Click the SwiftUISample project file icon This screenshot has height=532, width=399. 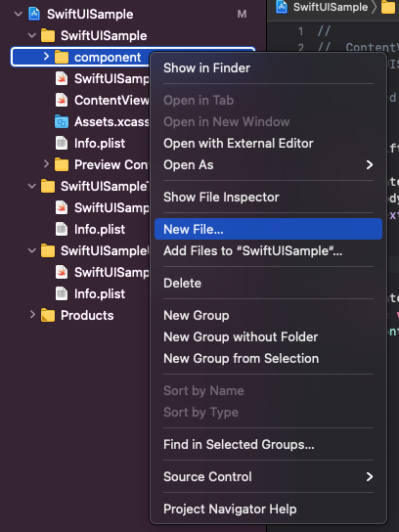34,15
